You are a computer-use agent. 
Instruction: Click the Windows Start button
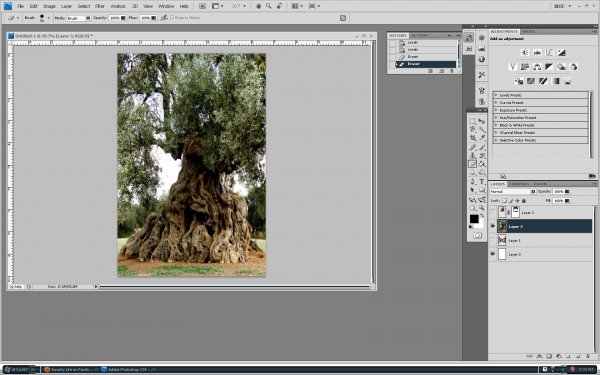coord(17,369)
